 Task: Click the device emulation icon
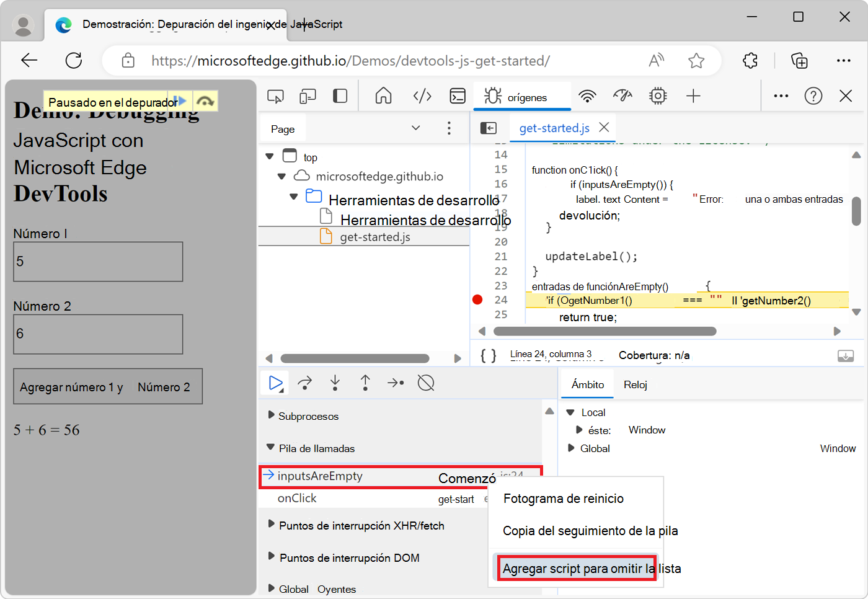coord(307,96)
